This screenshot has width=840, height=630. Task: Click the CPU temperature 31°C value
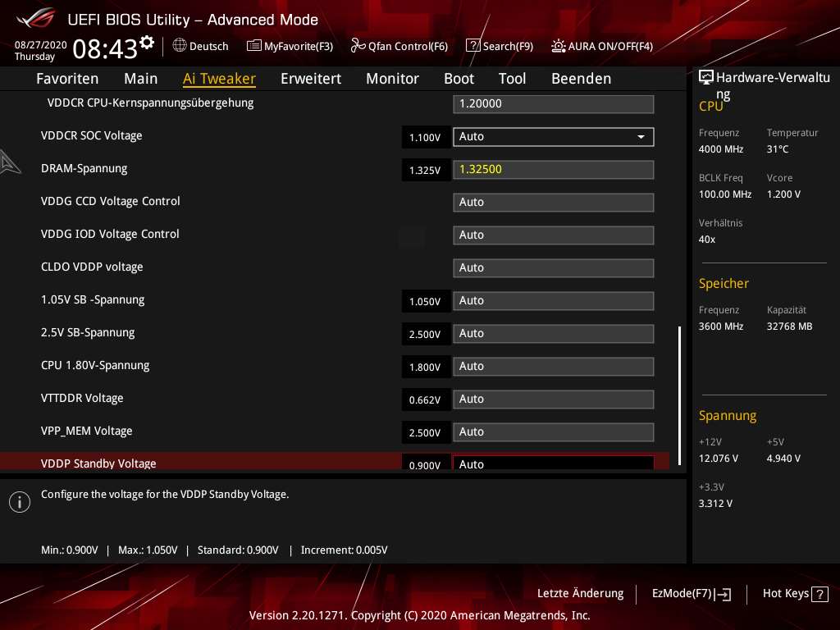point(778,149)
